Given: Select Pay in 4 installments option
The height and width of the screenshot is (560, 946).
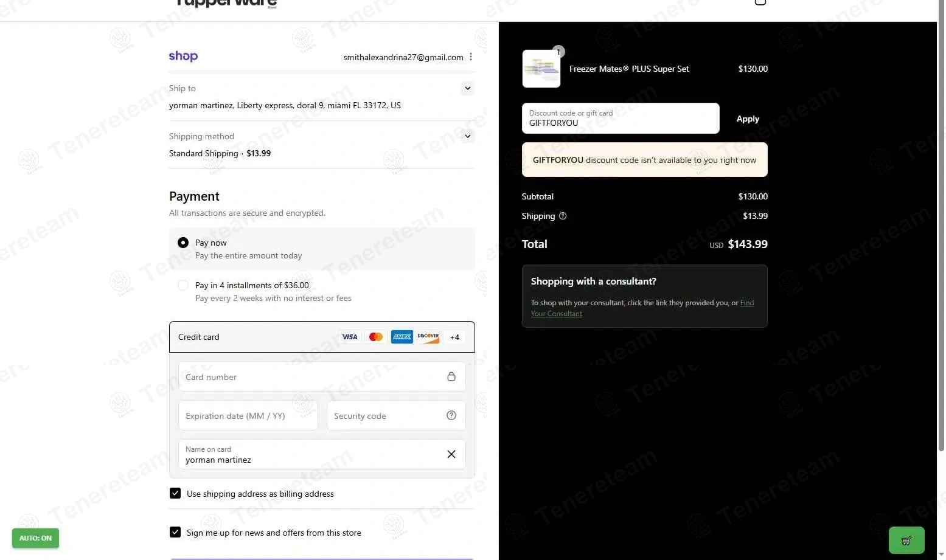Looking at the screenshot, I should pos(183,285).
